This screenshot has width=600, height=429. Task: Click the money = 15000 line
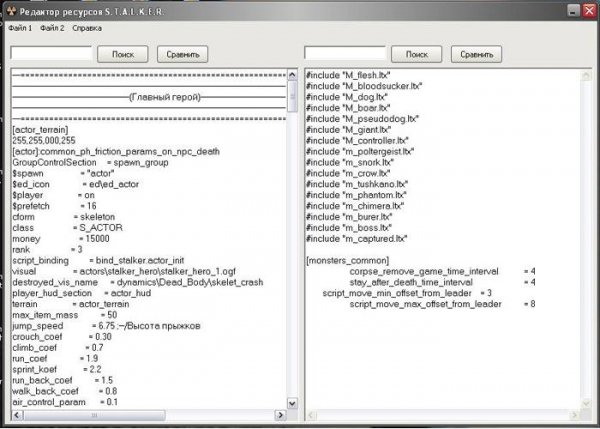coord(61,238)
